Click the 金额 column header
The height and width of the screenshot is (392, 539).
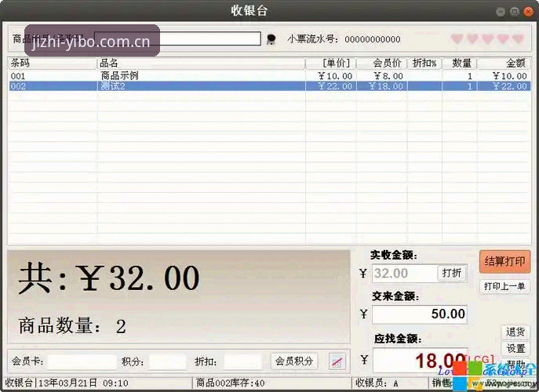click(x=504, y=63)
